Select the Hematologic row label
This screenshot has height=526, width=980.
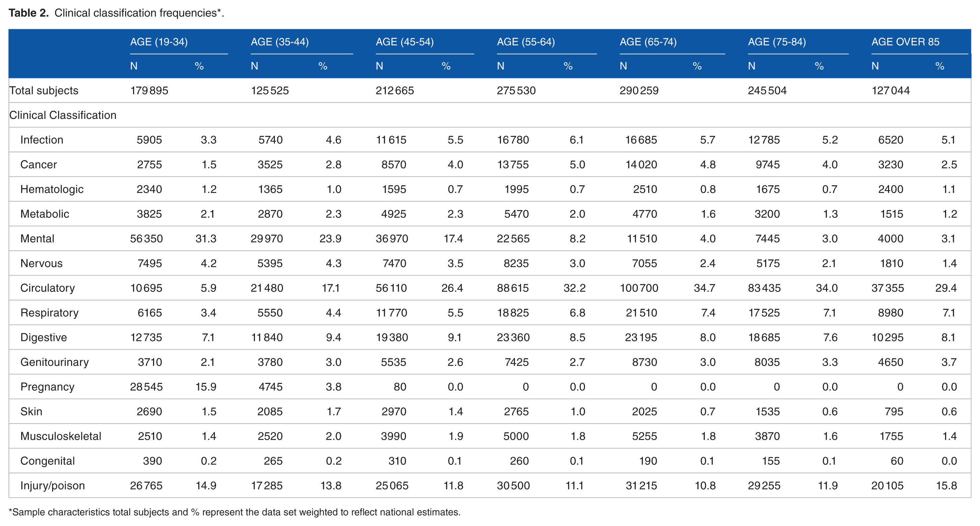52,189
